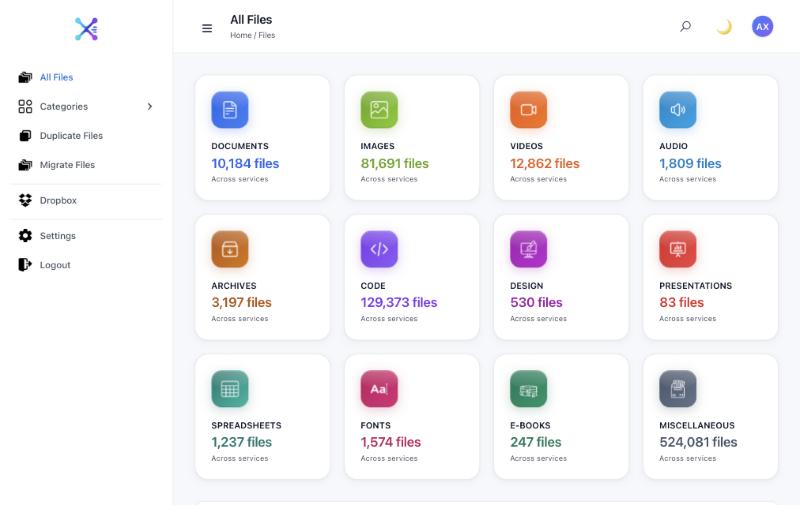This screenshot has width=800, height=505.
Task: Click the All Files page heading
Action: [251, 20]
